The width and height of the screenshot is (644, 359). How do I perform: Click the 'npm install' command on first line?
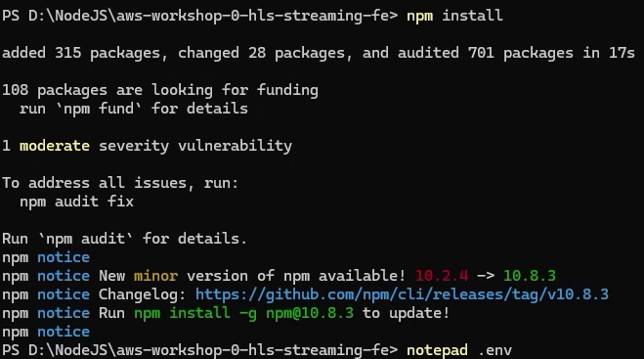(x=454, y=16)
